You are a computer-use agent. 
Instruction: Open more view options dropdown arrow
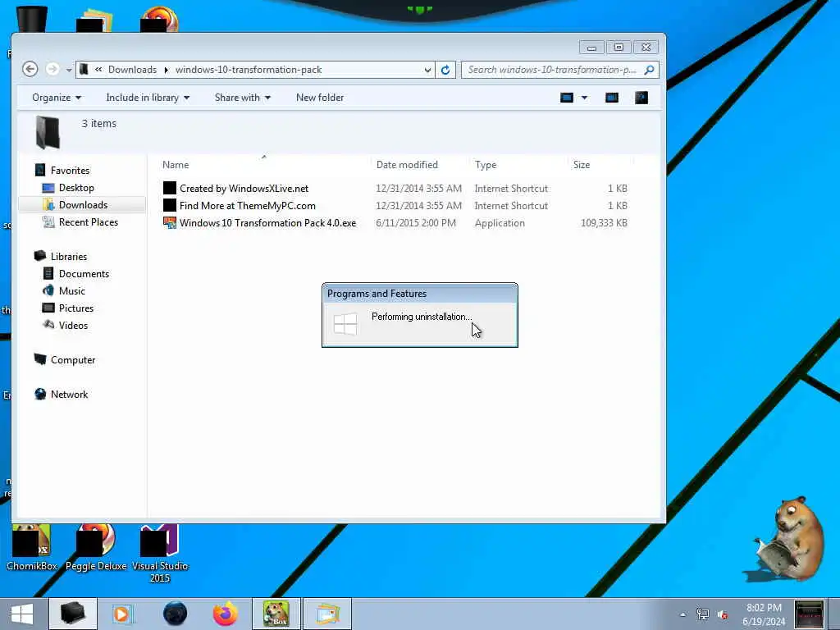584,98
